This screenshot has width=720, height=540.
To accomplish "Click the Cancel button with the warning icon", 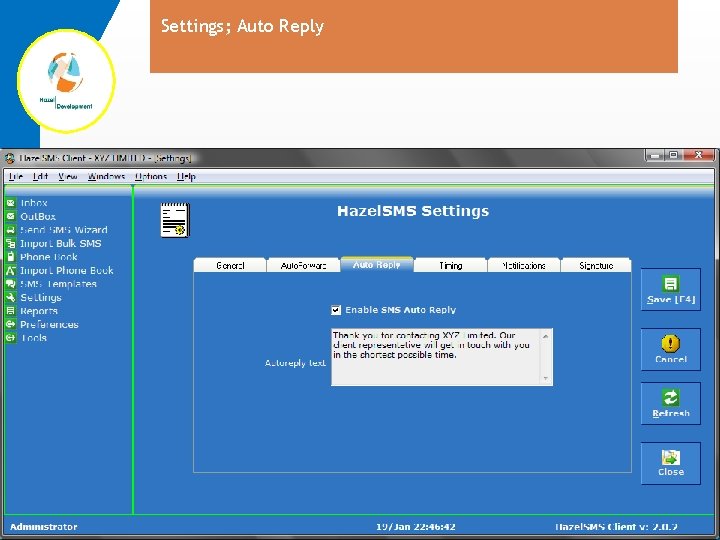I will [671, 349].
